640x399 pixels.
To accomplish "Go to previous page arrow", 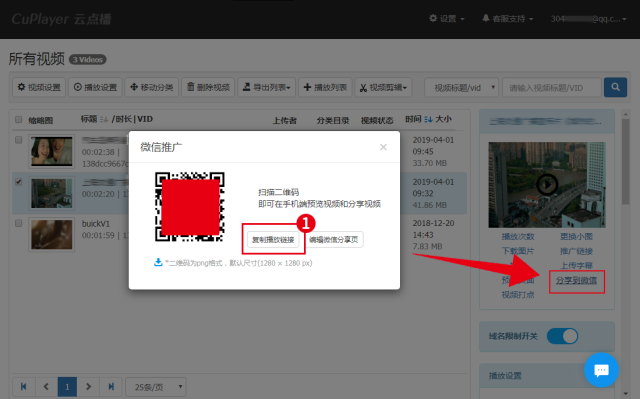I will pyautogui.click(x=46, y=386).
